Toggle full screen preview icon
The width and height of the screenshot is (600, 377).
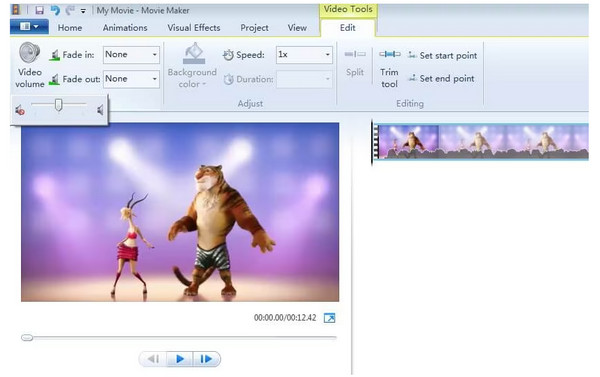click(x=329, y=318)
